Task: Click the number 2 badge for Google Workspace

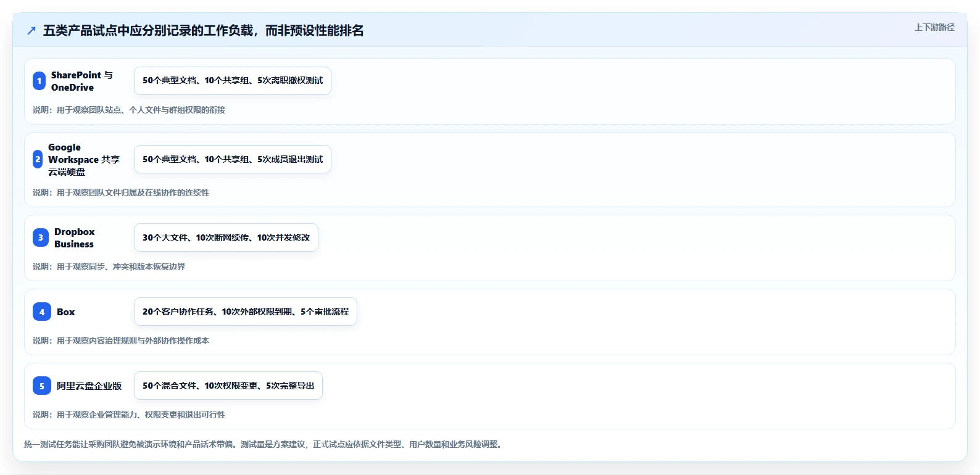Action: pyautogui.click(x=38, y=159)
